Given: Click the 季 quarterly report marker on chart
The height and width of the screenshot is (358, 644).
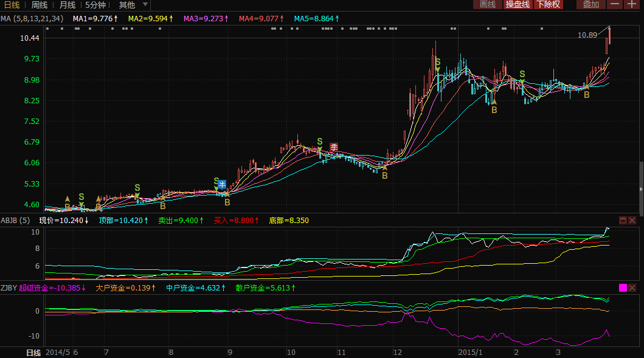Looking at the screenshot, I should (334, 146).
